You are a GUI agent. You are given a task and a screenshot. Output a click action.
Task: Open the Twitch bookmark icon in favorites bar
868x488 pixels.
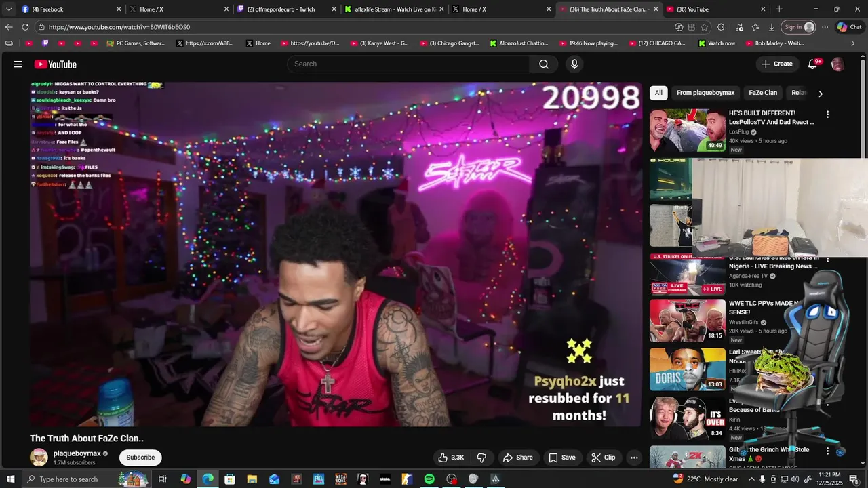pyautogui.click(x=45, y=43)
